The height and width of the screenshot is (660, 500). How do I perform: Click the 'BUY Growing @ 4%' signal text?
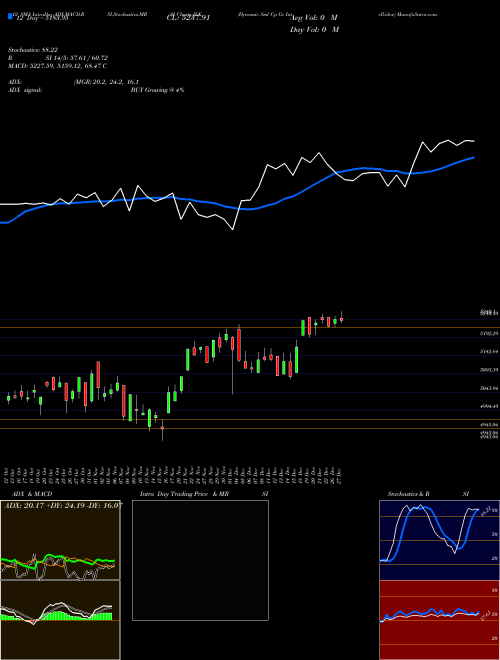coord(157,90)
